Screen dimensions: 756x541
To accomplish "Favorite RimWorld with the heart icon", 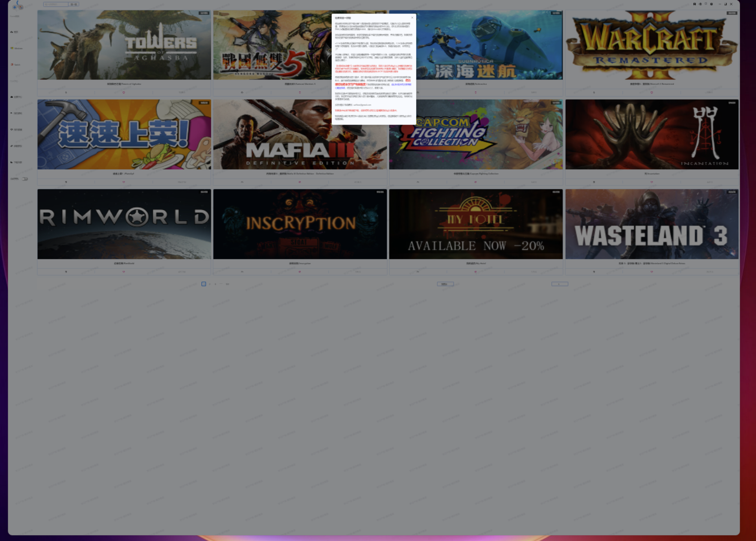I will 124,272.
